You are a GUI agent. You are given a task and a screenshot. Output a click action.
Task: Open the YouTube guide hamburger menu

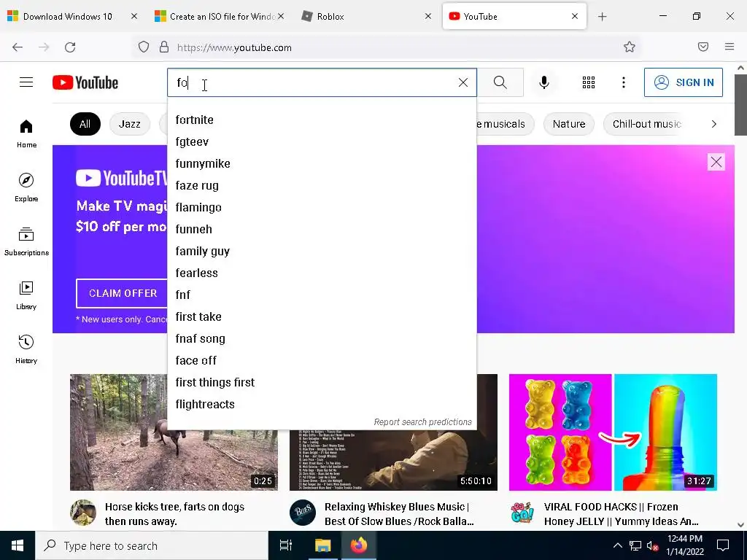coord(26,82)
